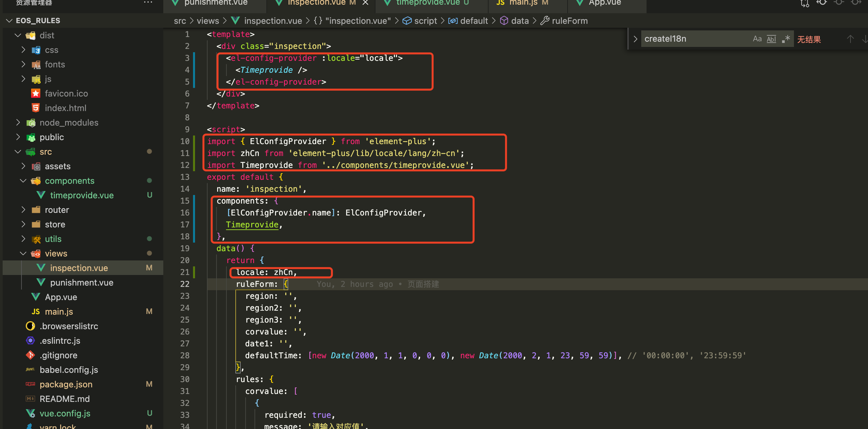Click ruleForm in the breadcrumb path
This screenshot has width=868, height=429.
pos(570,21)
